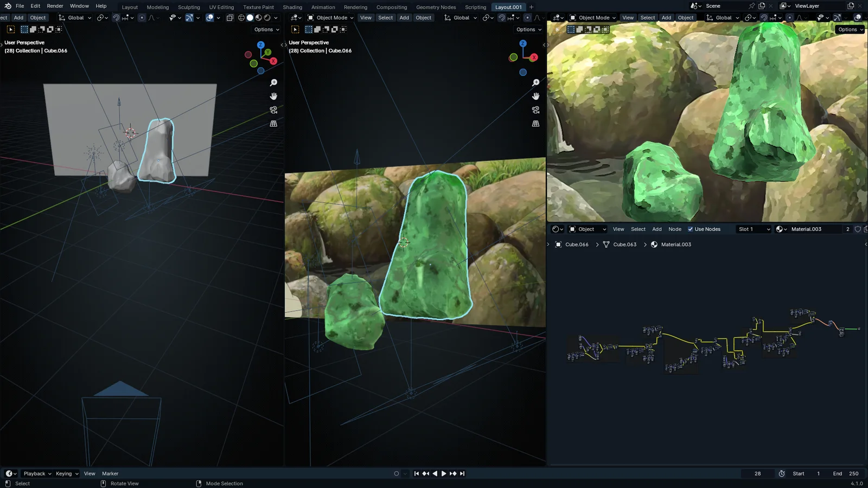
Task: Click the Material Preview shading icon
Action: tap(258, 18)
